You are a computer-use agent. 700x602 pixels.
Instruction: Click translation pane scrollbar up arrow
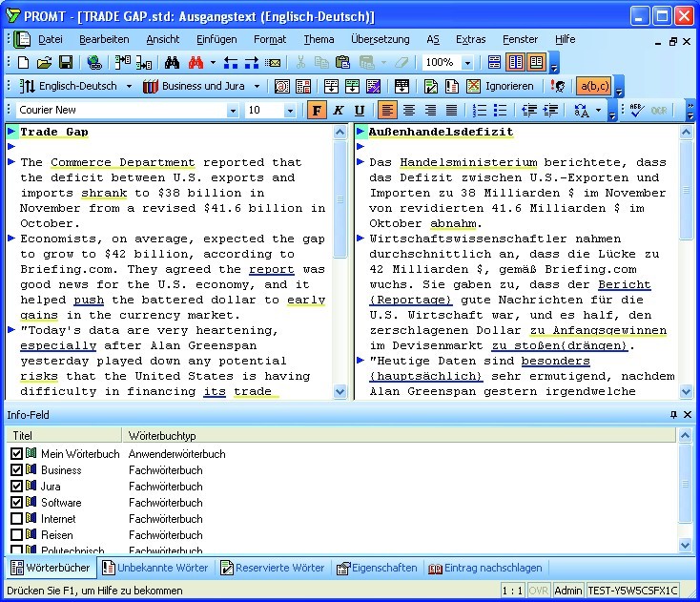[x=686, y=132]
